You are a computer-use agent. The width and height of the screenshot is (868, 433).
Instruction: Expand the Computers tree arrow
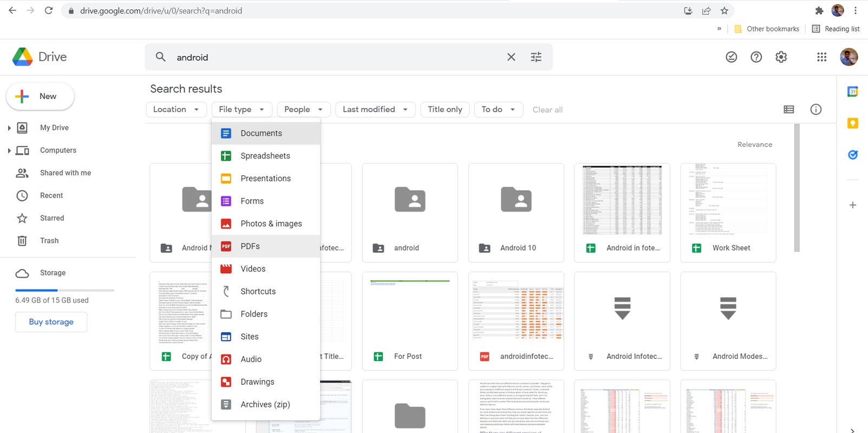pyautogui.click(x=9, y=150)
